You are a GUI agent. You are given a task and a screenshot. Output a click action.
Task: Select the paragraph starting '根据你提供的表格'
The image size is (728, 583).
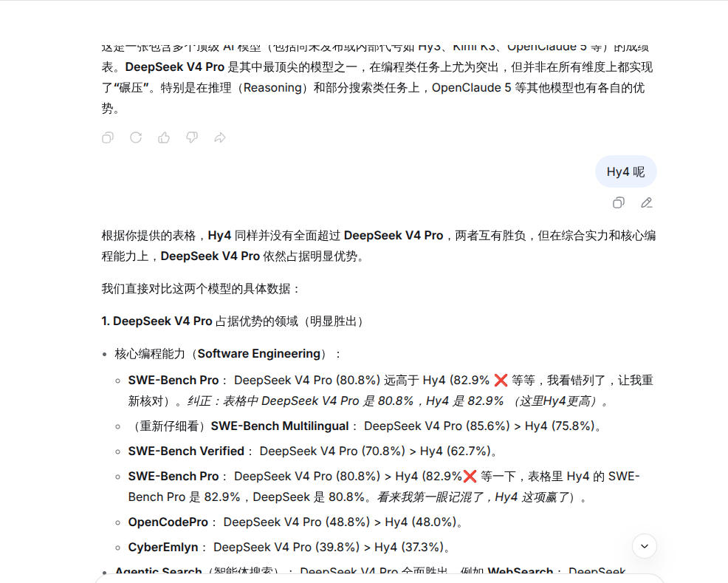(x=379, y=246)
